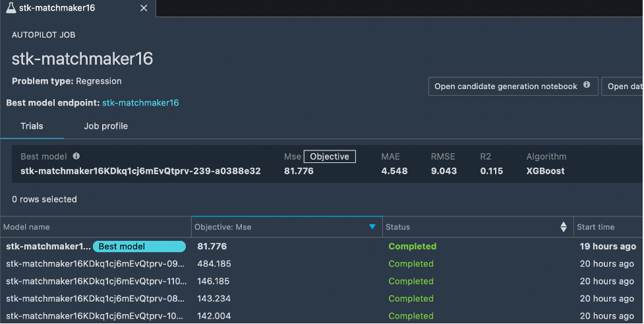Select trial row with Mse 142.004
644x324 pixels.
tap(322, 316)
